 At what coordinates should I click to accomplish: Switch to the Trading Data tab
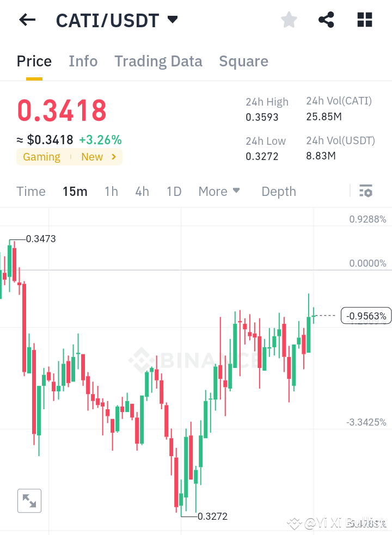158,61
